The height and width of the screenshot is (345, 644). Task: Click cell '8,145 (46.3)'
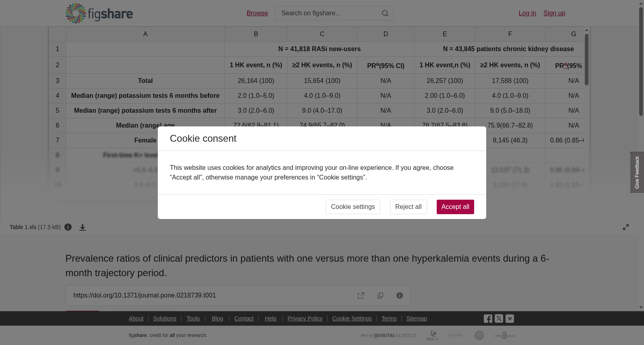click(510, 140)
